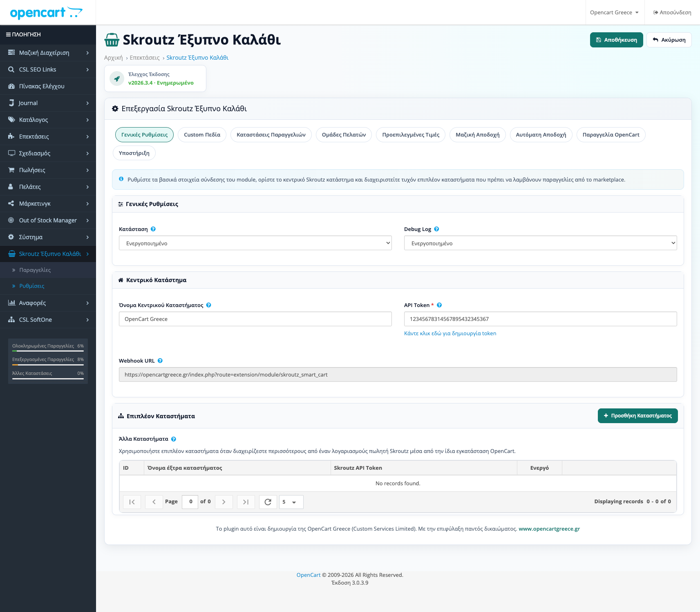Click the help icon next to Debug Log

click(436, 229)
